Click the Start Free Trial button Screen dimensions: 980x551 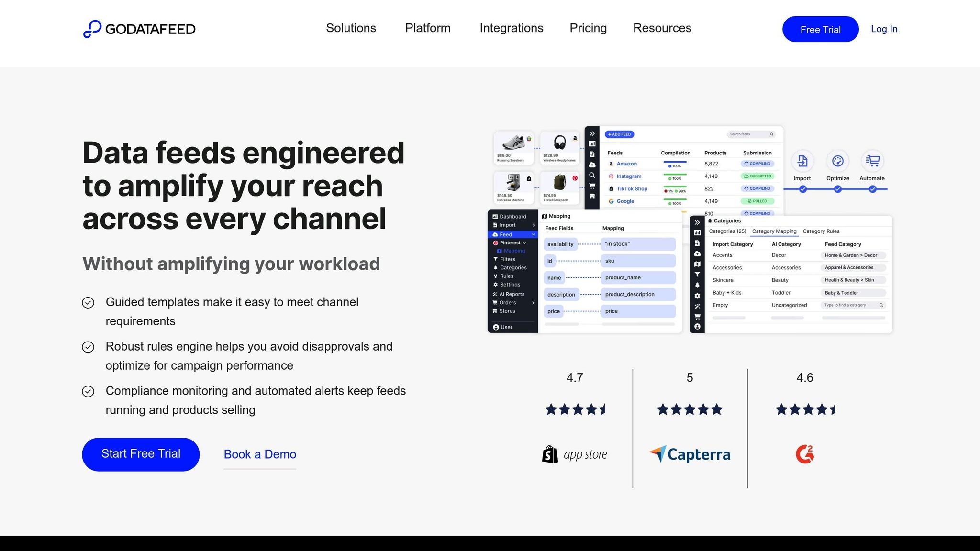pos(140,454)
